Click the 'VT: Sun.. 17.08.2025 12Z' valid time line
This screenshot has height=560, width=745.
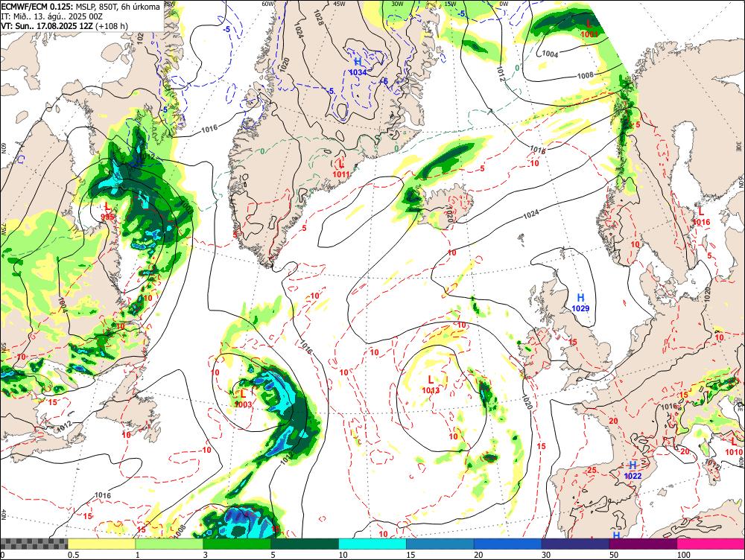pyautogui.click(x=47, y=25)
